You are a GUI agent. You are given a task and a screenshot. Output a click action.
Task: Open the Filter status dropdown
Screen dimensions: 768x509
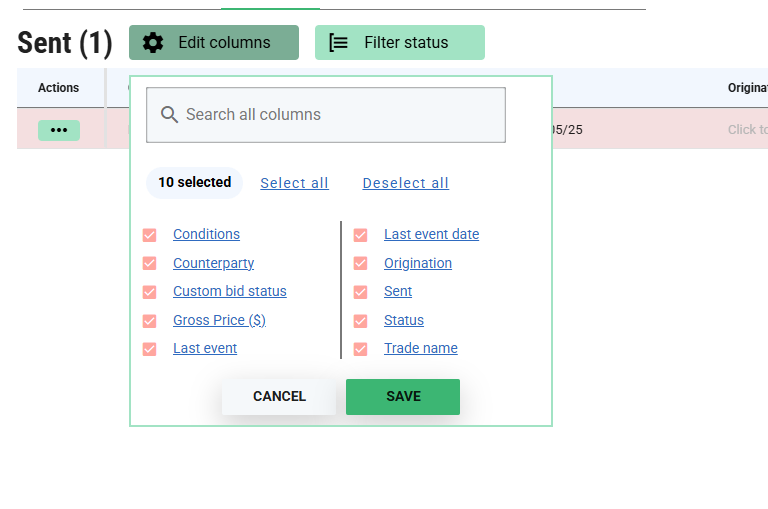coord(400,43)
